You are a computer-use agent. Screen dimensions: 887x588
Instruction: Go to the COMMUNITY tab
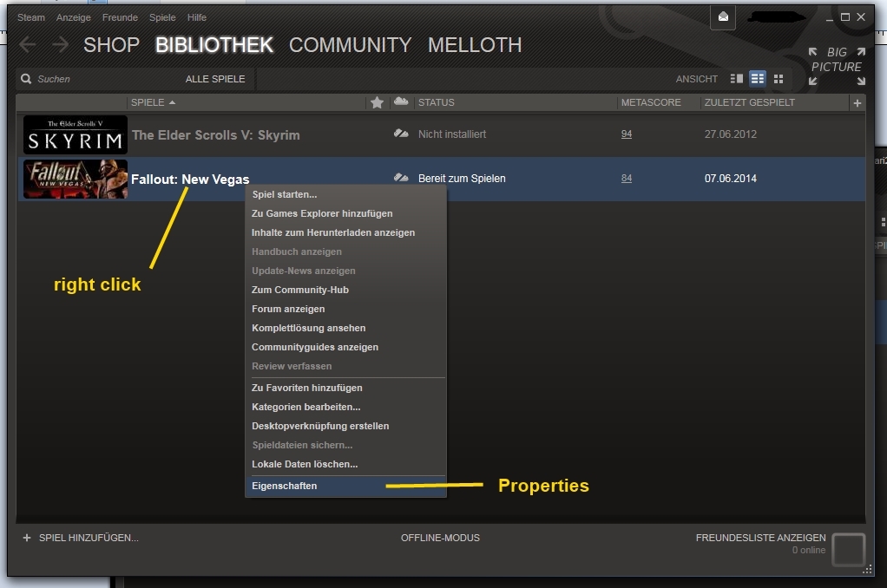(x=350, y=45)
